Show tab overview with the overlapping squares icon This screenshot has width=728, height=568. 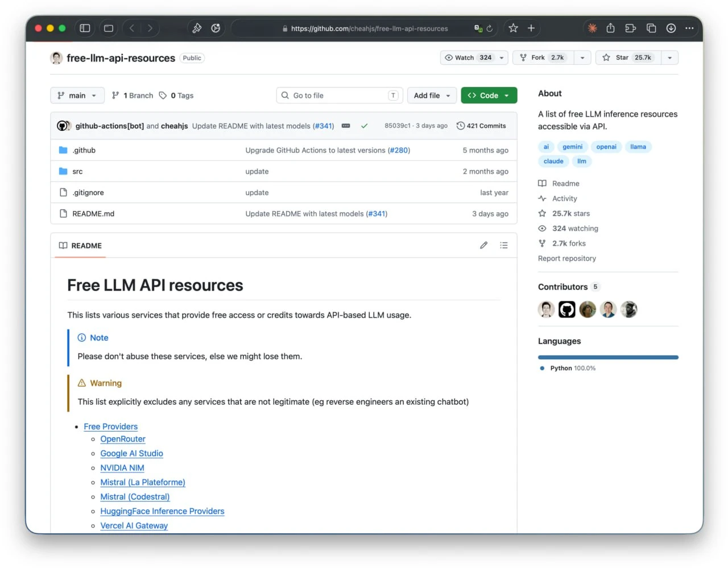pyautogui.click(x=651, y=28)
